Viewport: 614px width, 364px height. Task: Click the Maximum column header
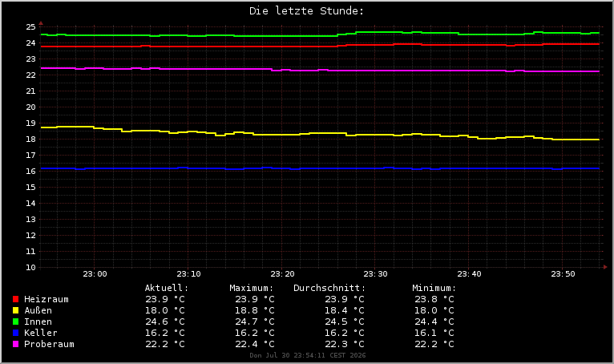click(x=252, y=288)
